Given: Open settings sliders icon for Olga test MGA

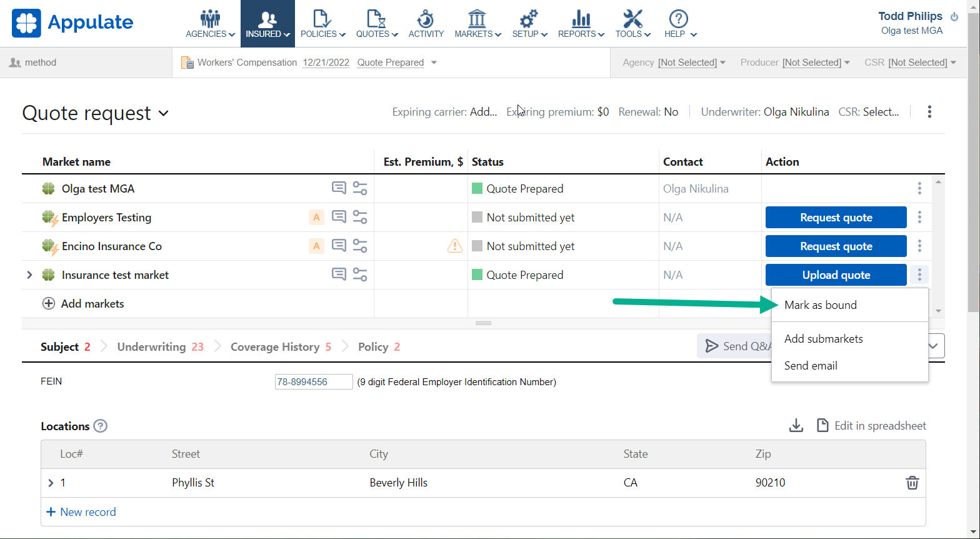Looking at the screenshot, I should click(360, 188).
